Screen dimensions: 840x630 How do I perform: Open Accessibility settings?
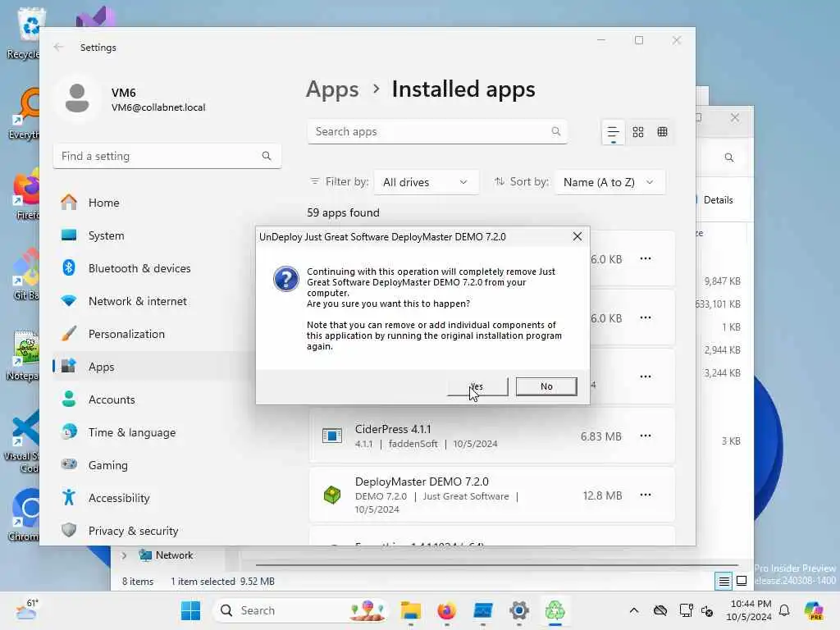click(x=119, y=498)
